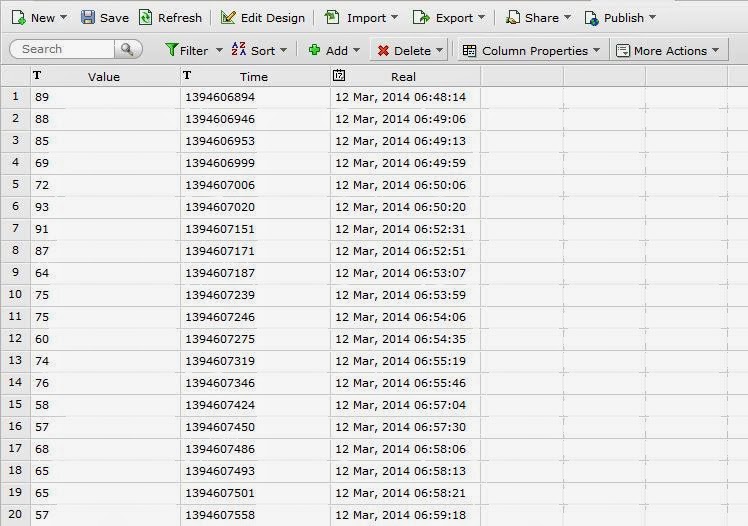Click the Real cell 12 Mar, 2014 06:57:04
The image size is (748, 526).
pos(405,405)
